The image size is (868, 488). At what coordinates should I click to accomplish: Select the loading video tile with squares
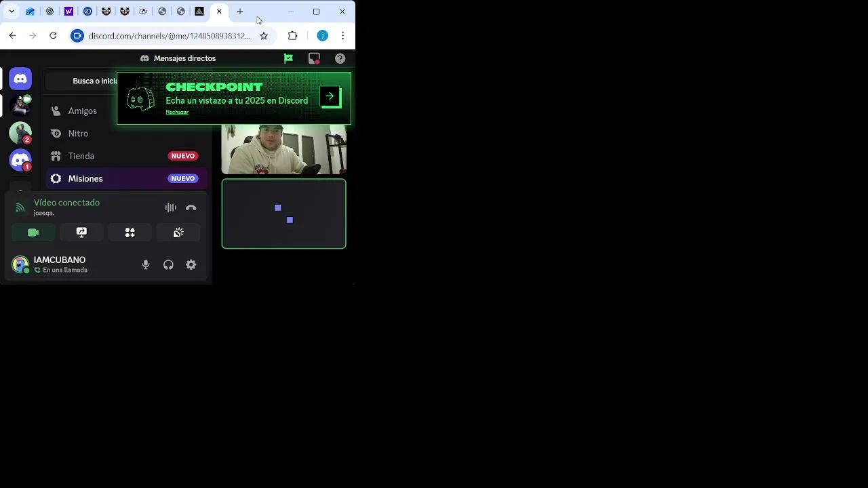(x=284, y=213)
